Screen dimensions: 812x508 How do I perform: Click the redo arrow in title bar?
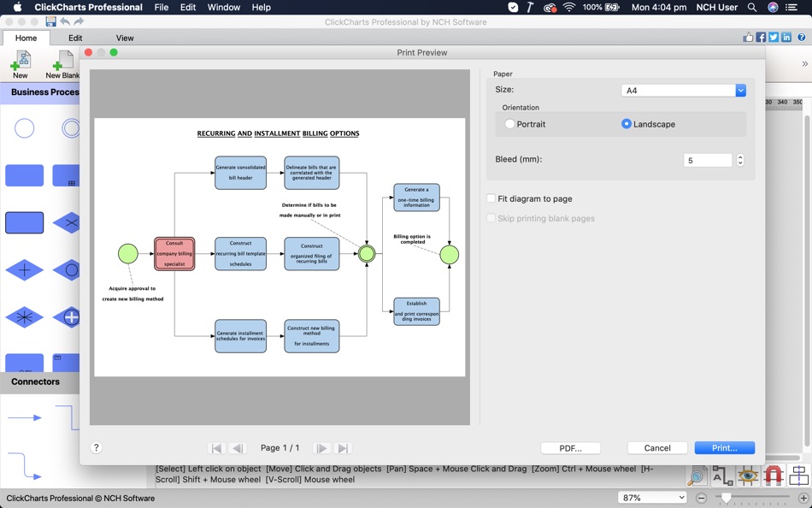coord(79,21)
